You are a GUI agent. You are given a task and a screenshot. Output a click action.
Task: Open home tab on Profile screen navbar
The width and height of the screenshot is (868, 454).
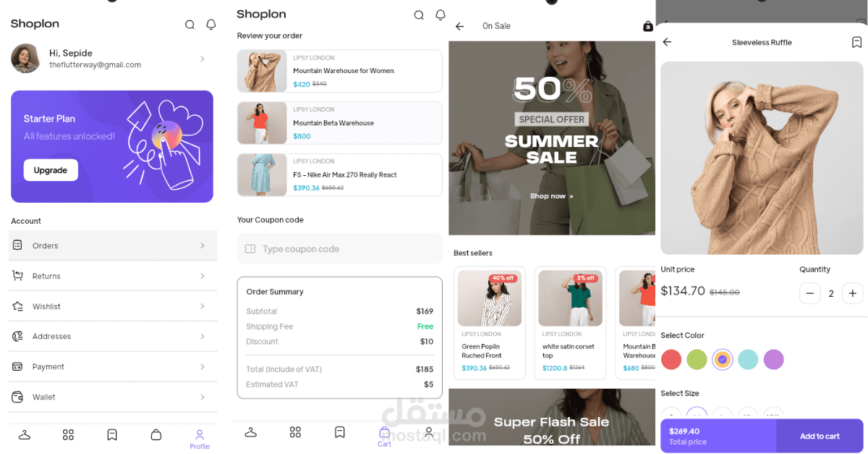(25, 434)
